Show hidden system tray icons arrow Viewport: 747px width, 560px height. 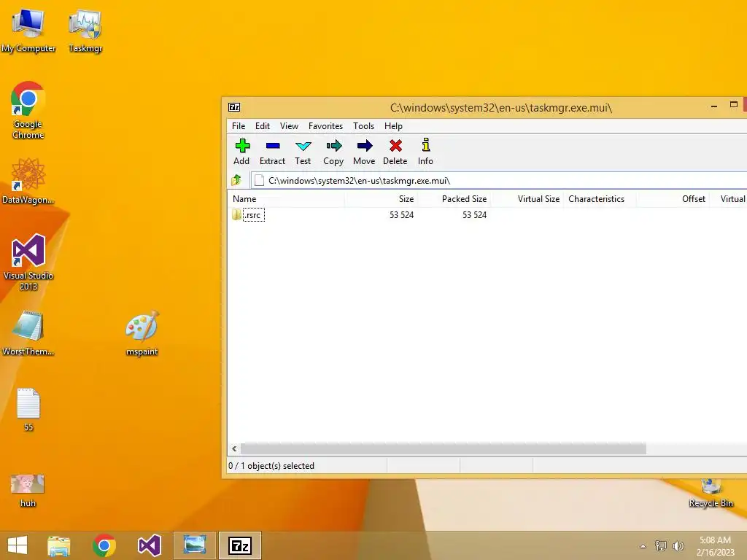[643, 546]
